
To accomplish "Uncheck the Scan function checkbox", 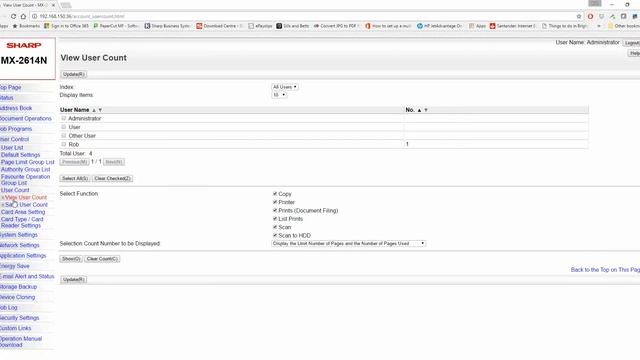I will pos(275,227).
